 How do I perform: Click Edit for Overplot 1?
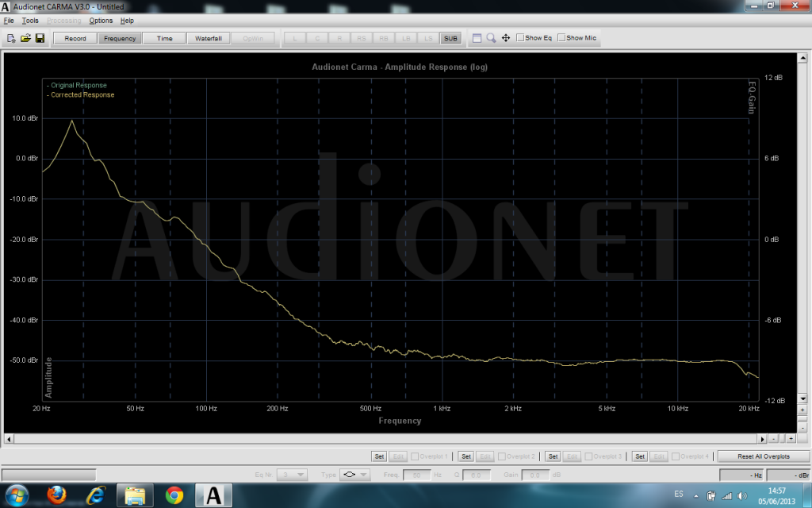tap(398, 456)
